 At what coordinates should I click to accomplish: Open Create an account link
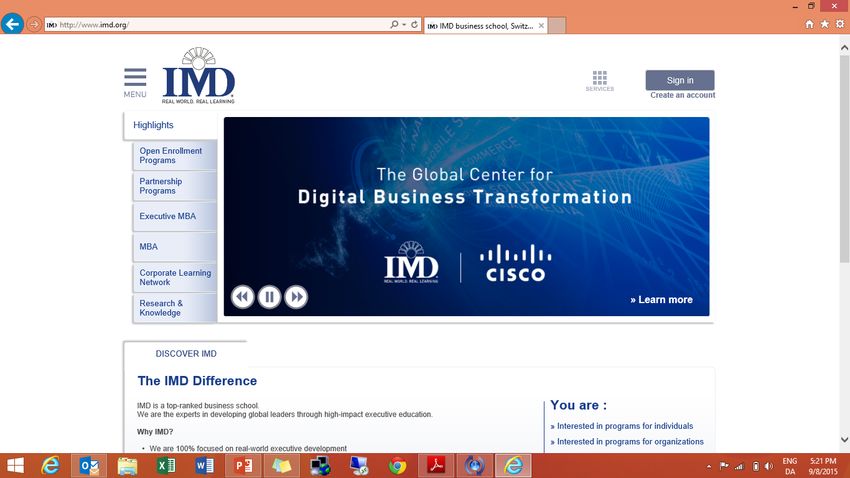[x=682, y=95]
